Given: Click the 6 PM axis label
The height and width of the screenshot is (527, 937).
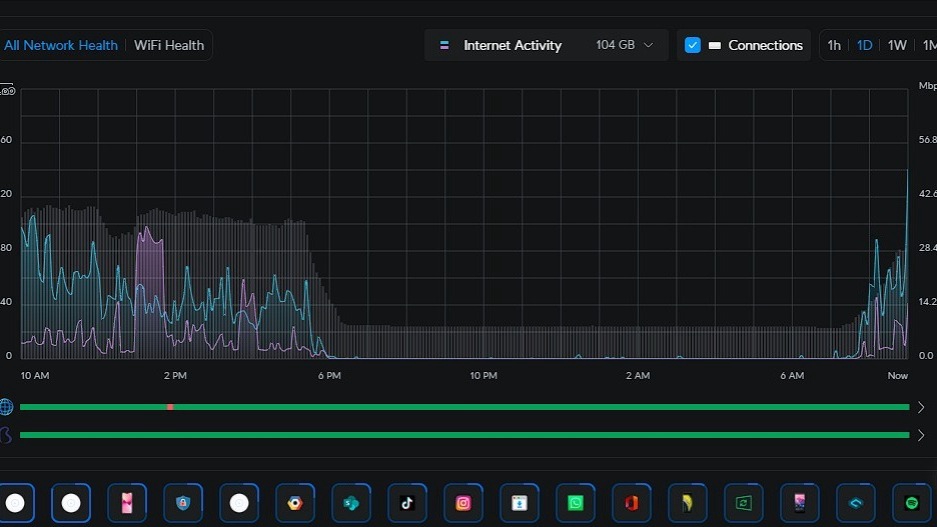Looking at the screenshot, I should coord(329,376).
